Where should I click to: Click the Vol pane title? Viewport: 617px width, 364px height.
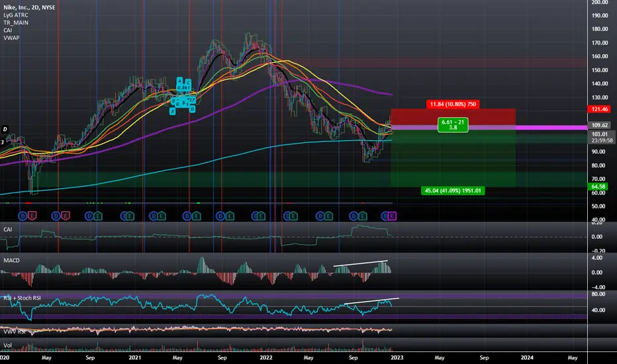[x=7, y=345]
